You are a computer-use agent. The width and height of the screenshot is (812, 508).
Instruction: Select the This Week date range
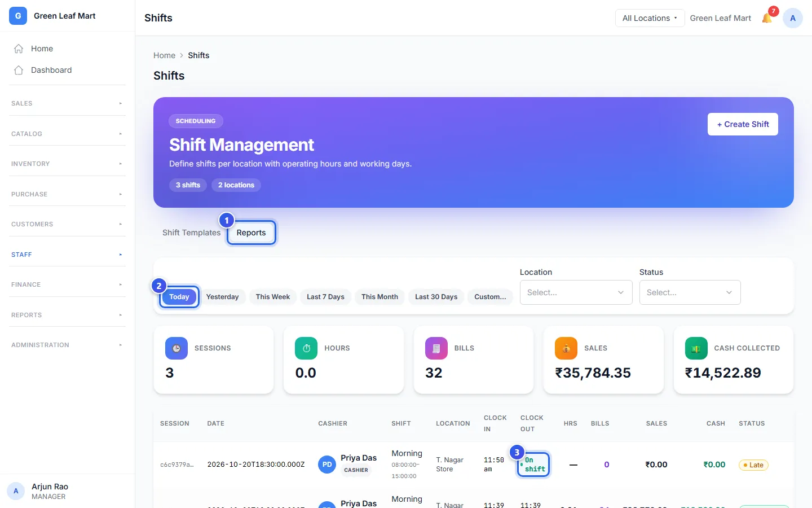tap(273, 297)
